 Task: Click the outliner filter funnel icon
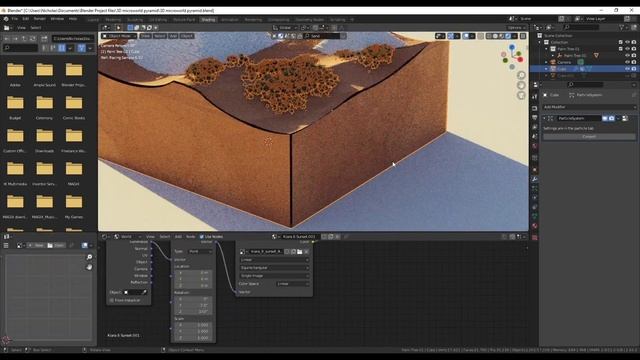(622, 27)
